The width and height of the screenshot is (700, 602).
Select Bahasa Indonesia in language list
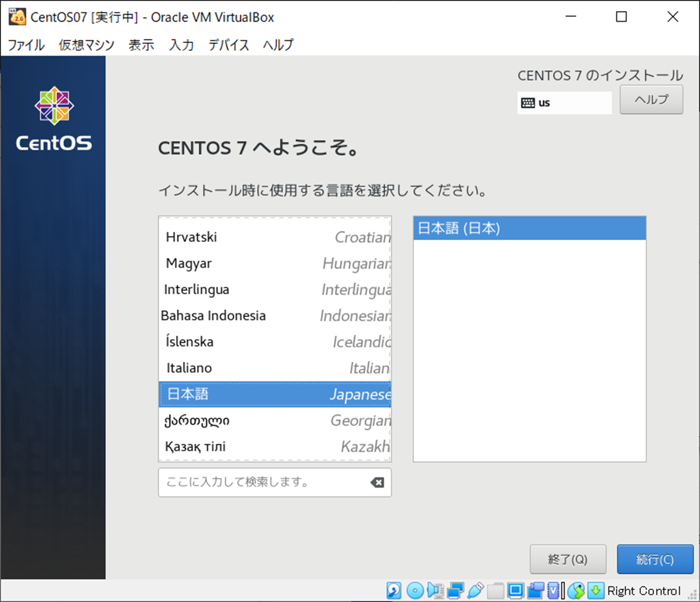(x=275, y=316)
